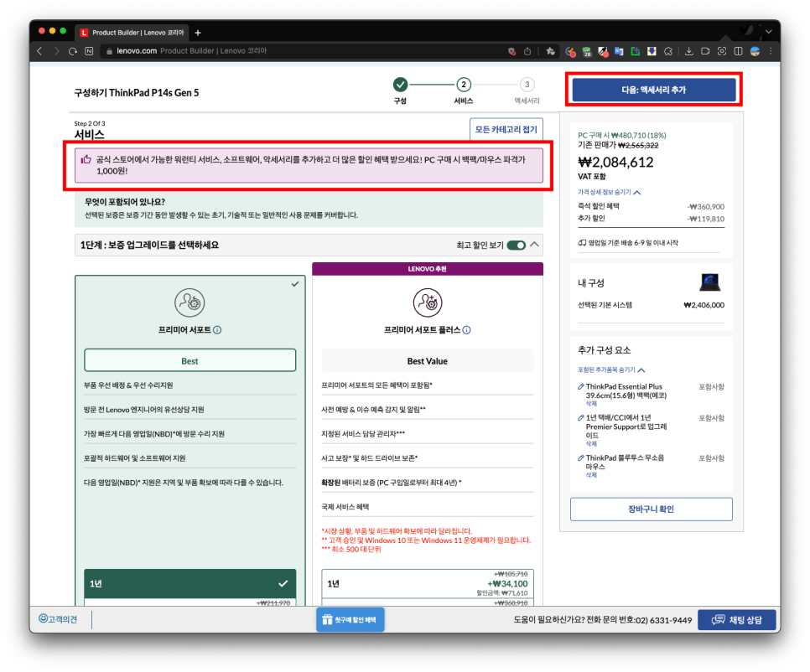
Task: Open info icon next to 프리미어 서포트 플러스
Action: [466, 330]
